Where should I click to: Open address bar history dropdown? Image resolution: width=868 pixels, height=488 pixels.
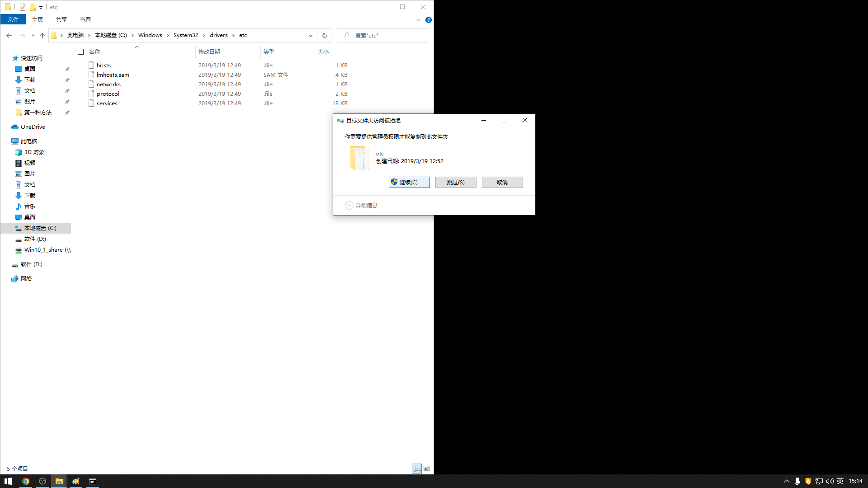311,35
